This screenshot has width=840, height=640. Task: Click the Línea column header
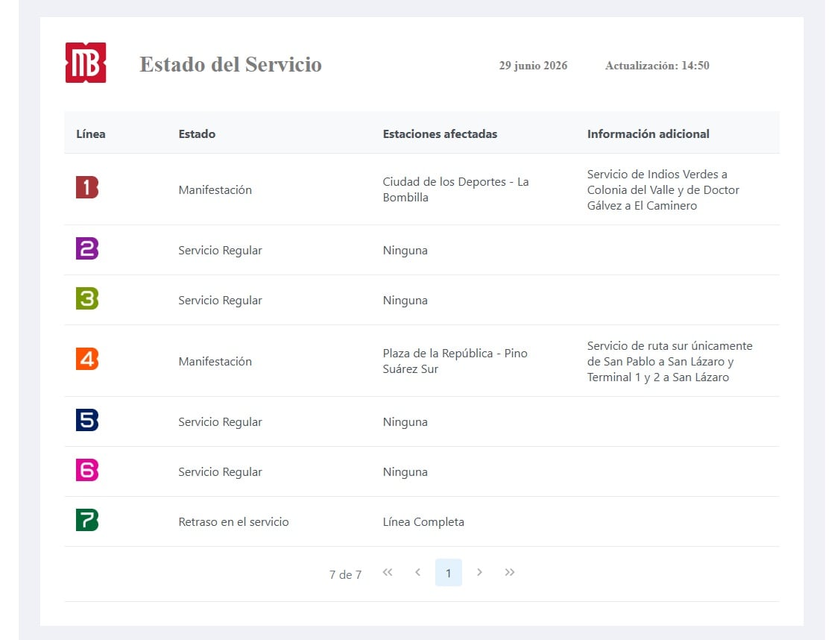tap(90, 134)
